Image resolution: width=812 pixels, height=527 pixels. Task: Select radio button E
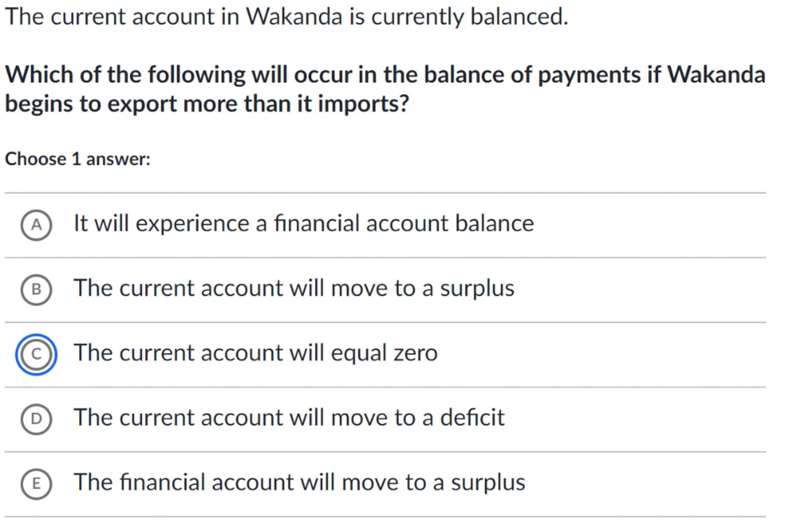pyautogui.click(x=36, y=483)
